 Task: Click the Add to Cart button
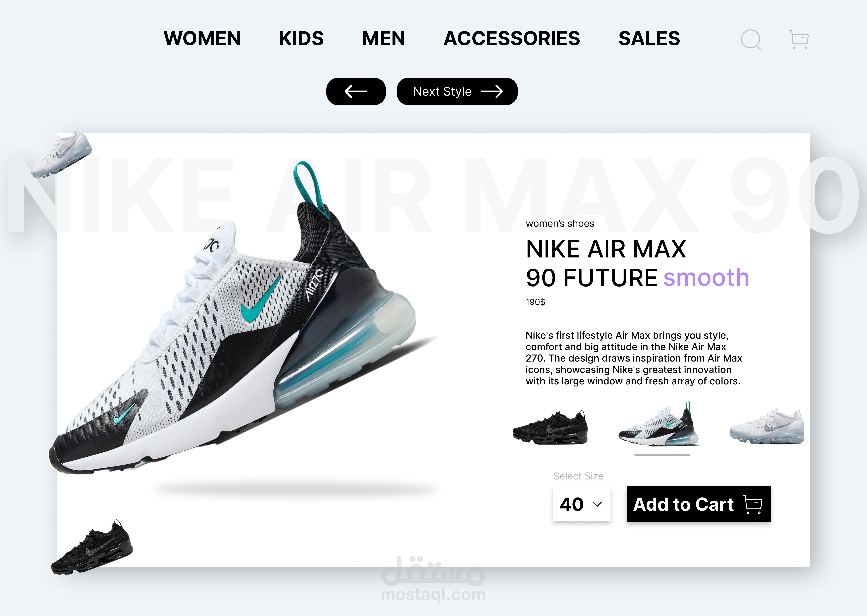click(x=698, y=504)
